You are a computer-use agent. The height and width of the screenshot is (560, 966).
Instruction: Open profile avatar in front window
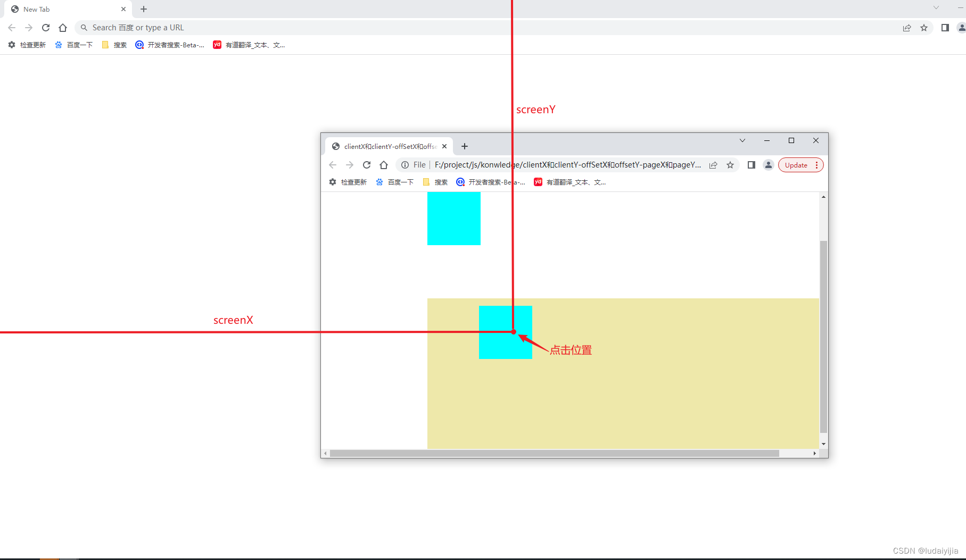pyautogui.click(x=769, y=165)
